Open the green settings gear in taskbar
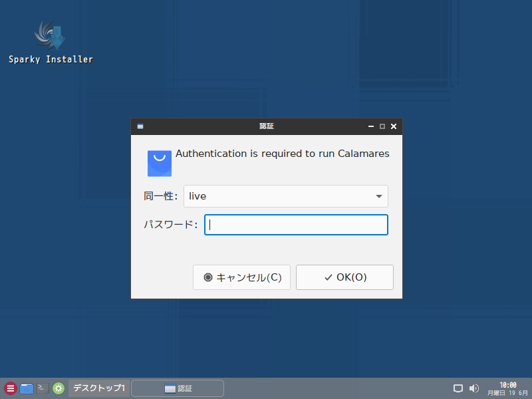The image size is (532, 399). tap(59, 388)
